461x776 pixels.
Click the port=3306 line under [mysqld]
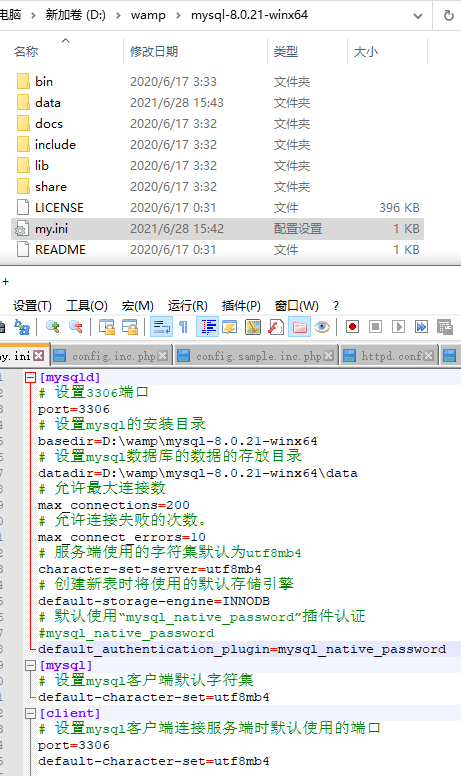pos(74,410)
